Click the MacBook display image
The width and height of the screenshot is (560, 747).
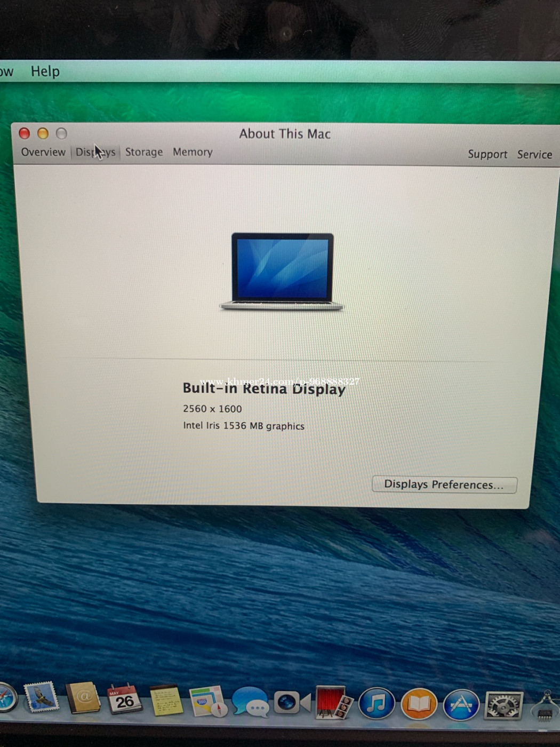click(282, 271)
